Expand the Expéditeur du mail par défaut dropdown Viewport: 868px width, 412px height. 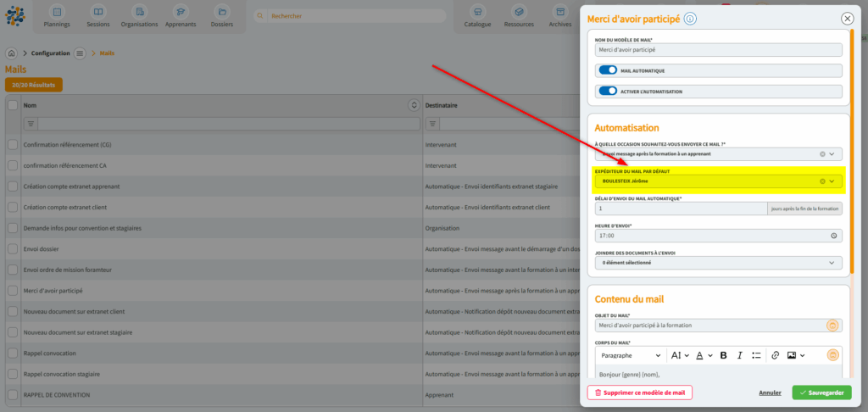point(832,181)
